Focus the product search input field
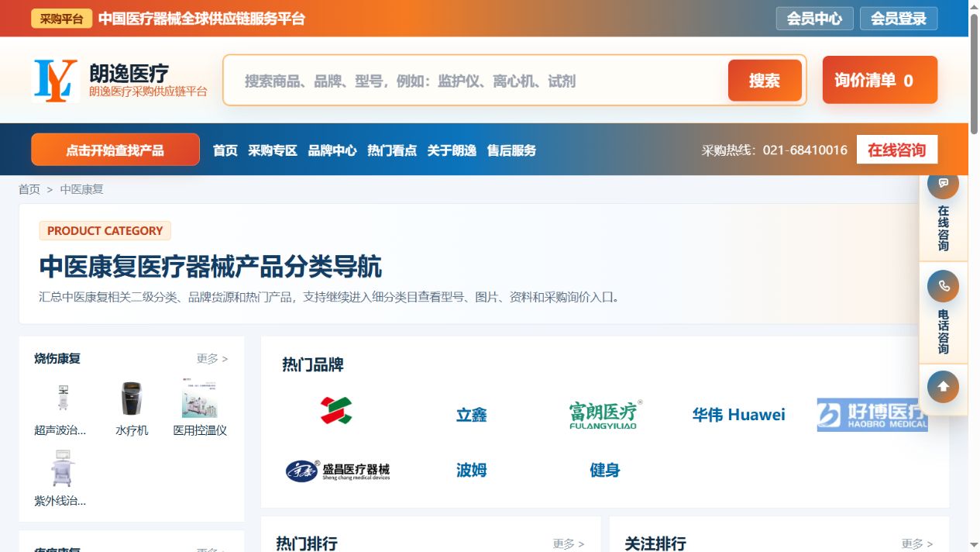 click(476, 81)
